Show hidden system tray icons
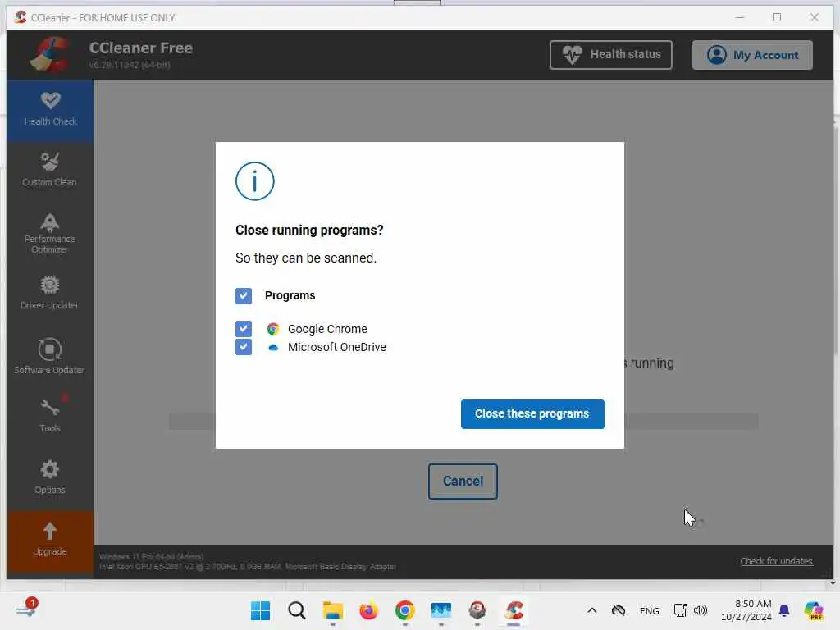Viewport: 840px width, 630px height. pos(592,610)
